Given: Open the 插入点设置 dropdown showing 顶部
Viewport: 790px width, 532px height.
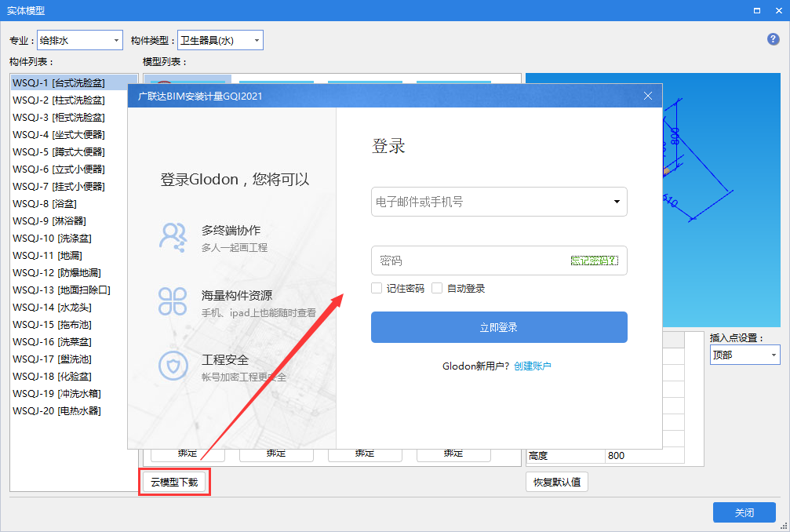Looking at the screenshot, I should (744, 355).
